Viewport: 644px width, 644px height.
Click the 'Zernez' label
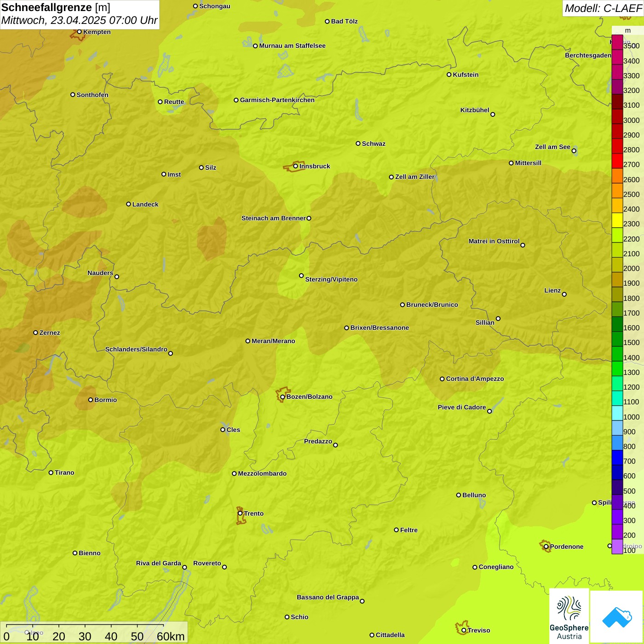tap(50, 333)
